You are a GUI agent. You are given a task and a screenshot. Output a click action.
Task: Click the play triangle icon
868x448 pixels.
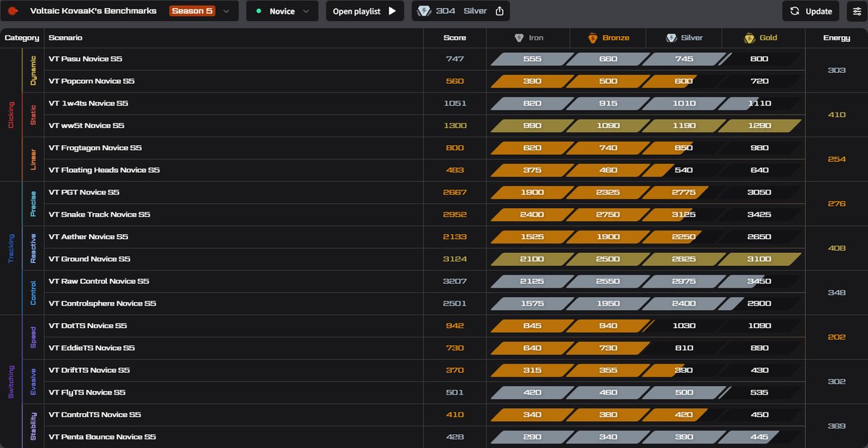392,11
